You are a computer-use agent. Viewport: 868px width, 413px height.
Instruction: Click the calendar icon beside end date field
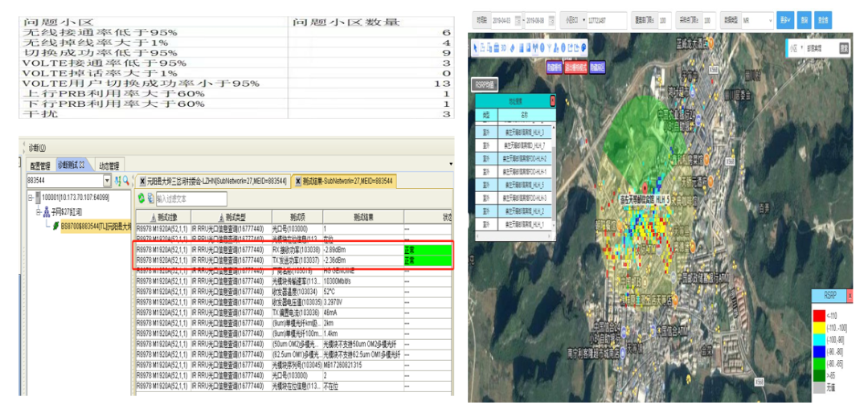[551, 20]
